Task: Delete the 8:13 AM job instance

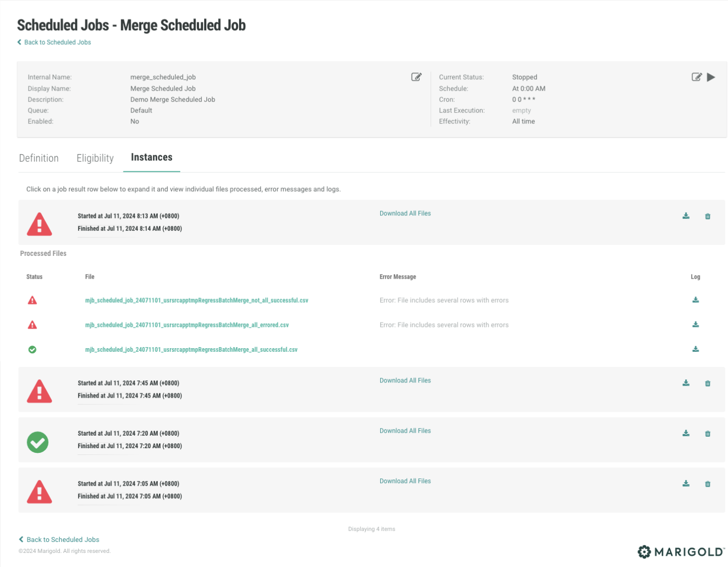Action: (707, 216)
